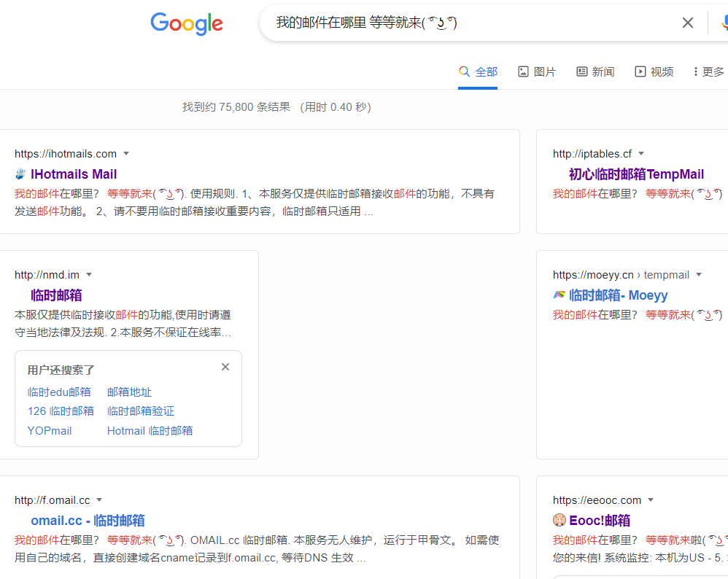The width and height of the screenshot is (728, 579).
Task: Open IHotmails Mail result link
Action: 74,174
